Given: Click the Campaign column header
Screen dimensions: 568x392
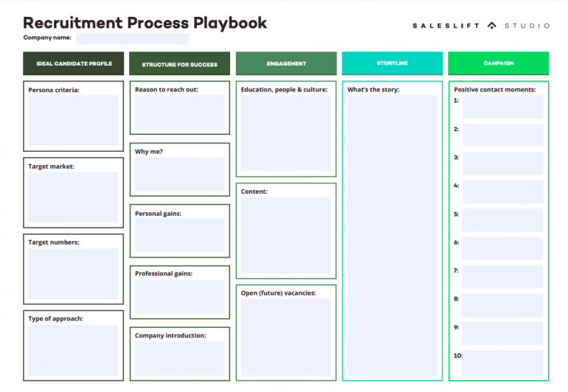Looking at the screenshot, I should pyautogui.click(x=499, y=63).
